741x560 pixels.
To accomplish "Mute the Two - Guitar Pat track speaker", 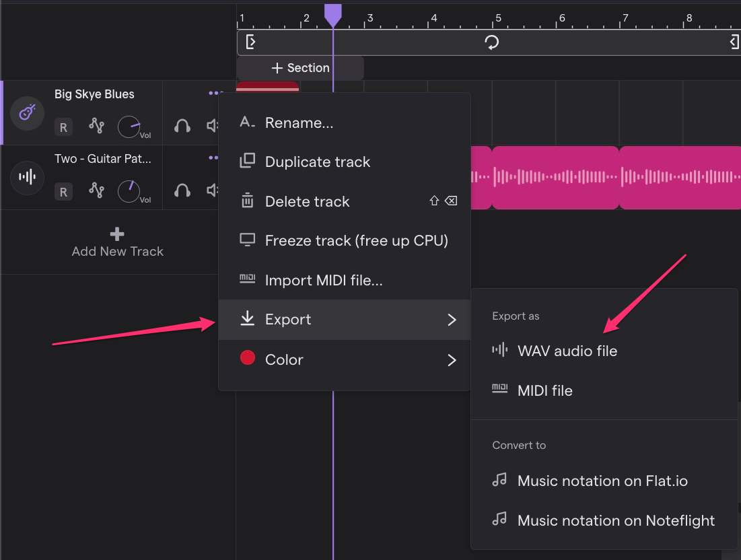I will pyautogui.click(x=212, y=190).
